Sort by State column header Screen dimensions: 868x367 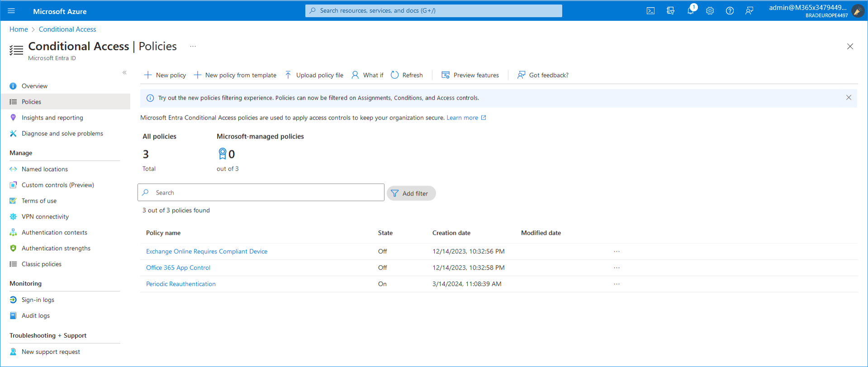tap(385, 233)
